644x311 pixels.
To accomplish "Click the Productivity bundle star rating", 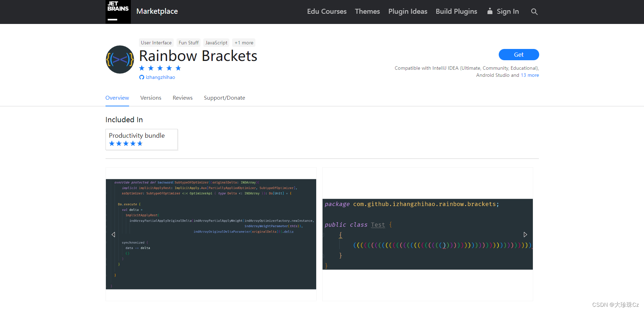I will pos(126,143).
